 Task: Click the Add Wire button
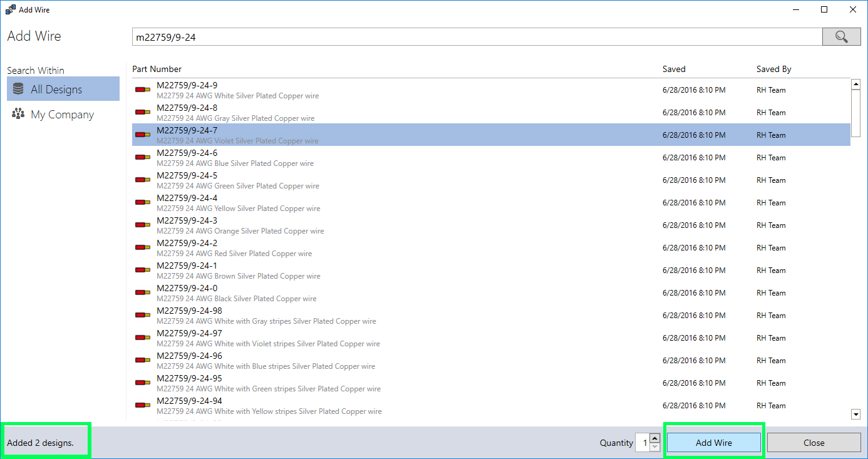(714, 443)
